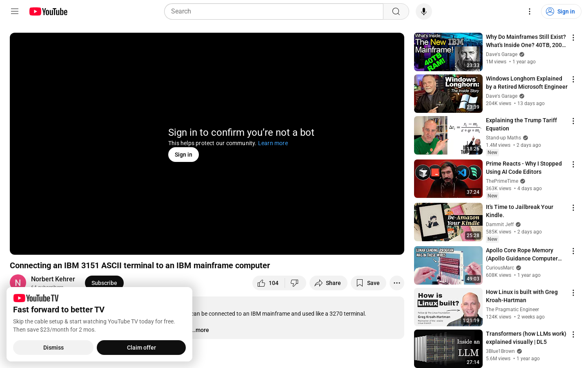Open title How Linux is built with Greg Kroah-Hartman
This screenshot has width=588, height=368.
[522, 296]
